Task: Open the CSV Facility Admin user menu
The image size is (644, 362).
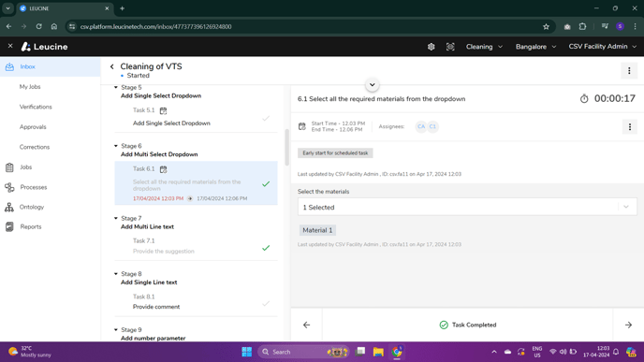Action: pos(603,47)
